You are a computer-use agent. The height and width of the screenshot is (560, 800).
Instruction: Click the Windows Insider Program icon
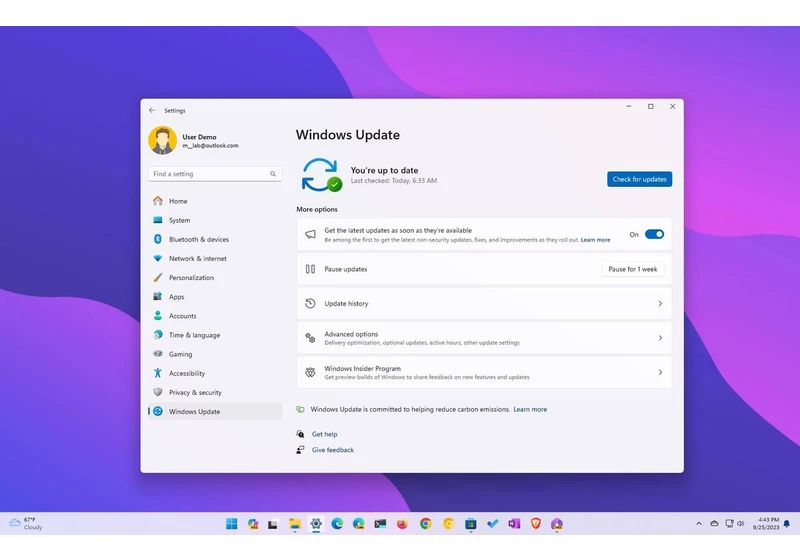310,372
